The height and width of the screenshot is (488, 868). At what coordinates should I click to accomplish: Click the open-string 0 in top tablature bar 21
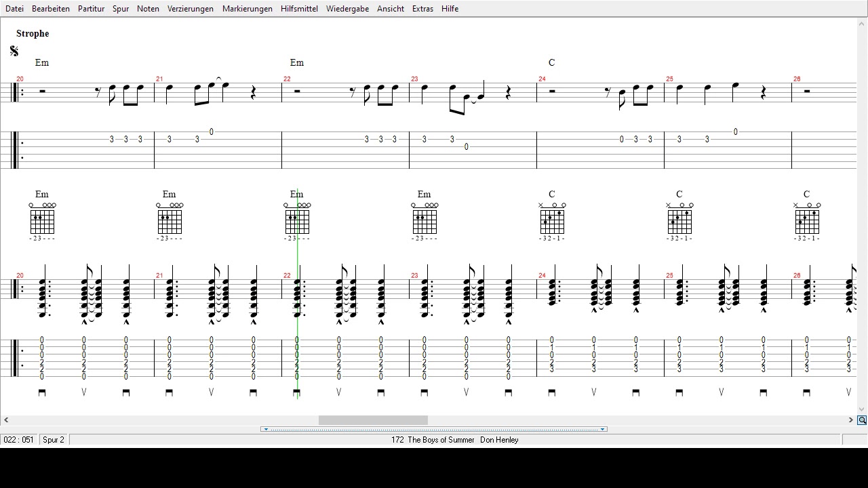[x=212, y=131]
